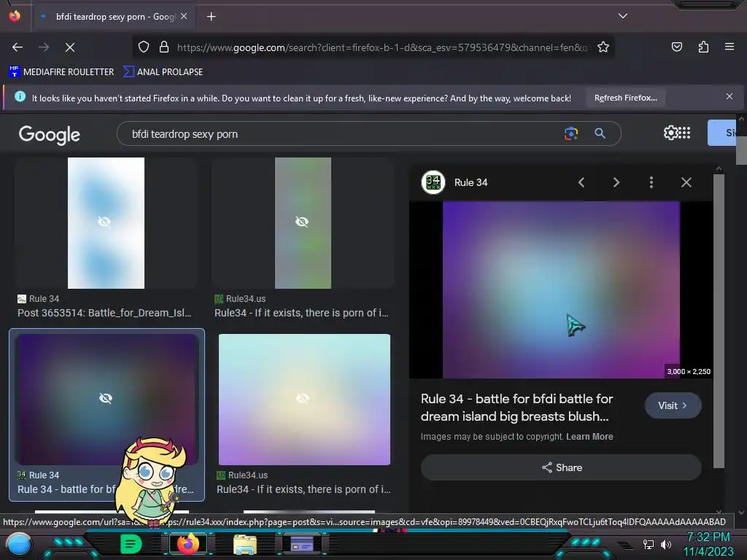The height and width of the screenshot is (560, 747).
Task: Stop loading the current page
Action: coord(69,47)
